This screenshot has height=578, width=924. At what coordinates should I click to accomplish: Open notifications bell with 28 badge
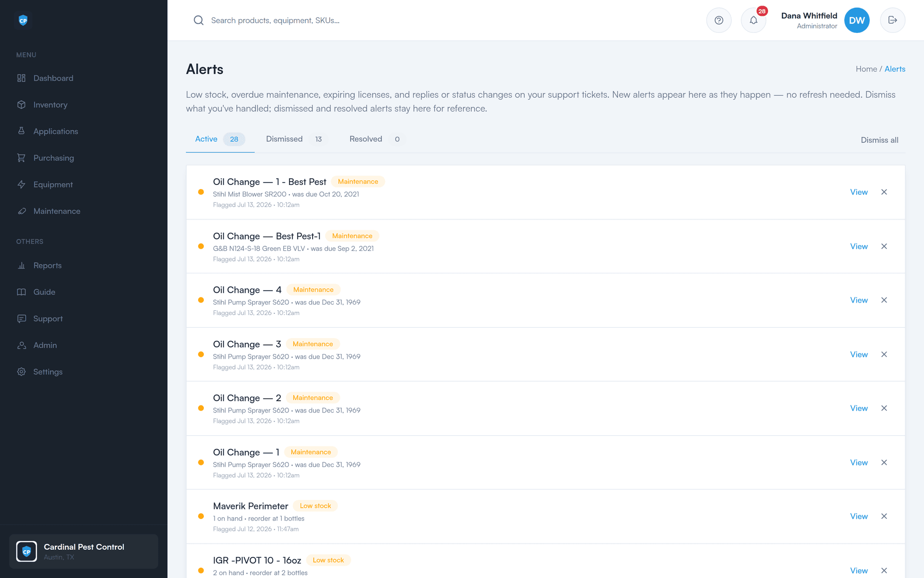(754, 21)
